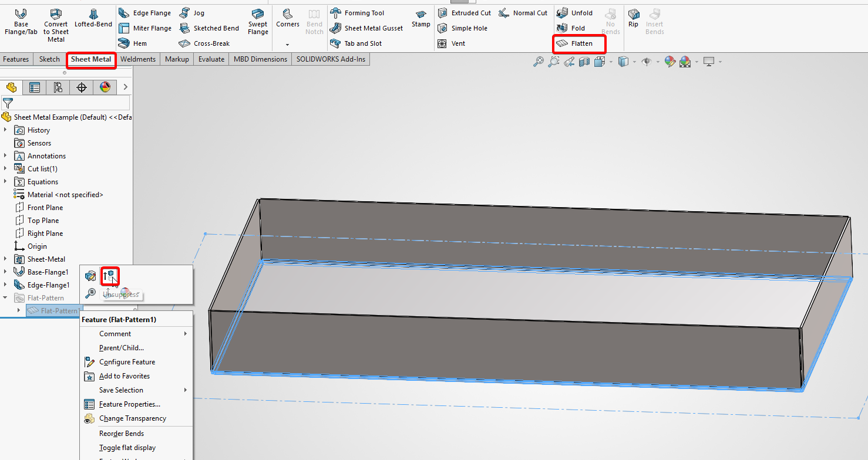Click the Fold command

pos(571,28)
